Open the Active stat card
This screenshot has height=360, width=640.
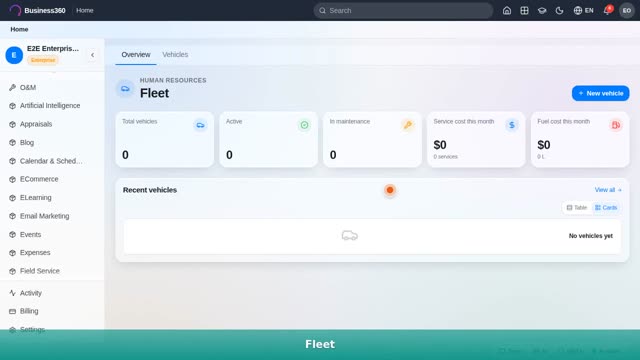(x=269, y=140)
